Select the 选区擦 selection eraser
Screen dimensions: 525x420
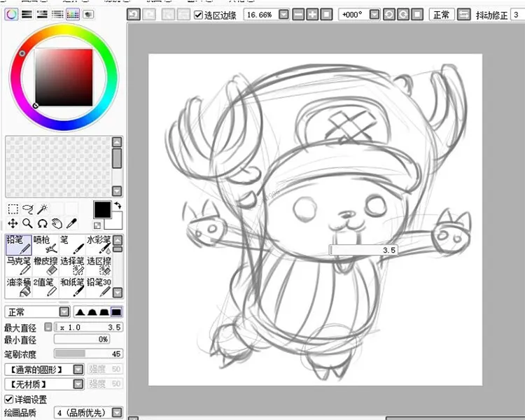coord(99,266)
